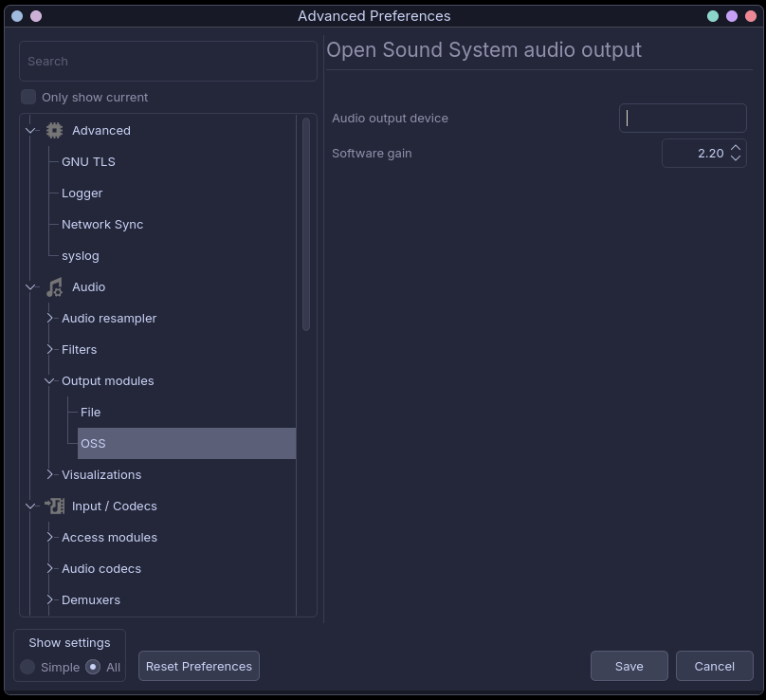The width and height of the screenshot is (766, 700).
Task: Enable Only show current checkbox
Action: pyautogui.click(x=28, y=97)
